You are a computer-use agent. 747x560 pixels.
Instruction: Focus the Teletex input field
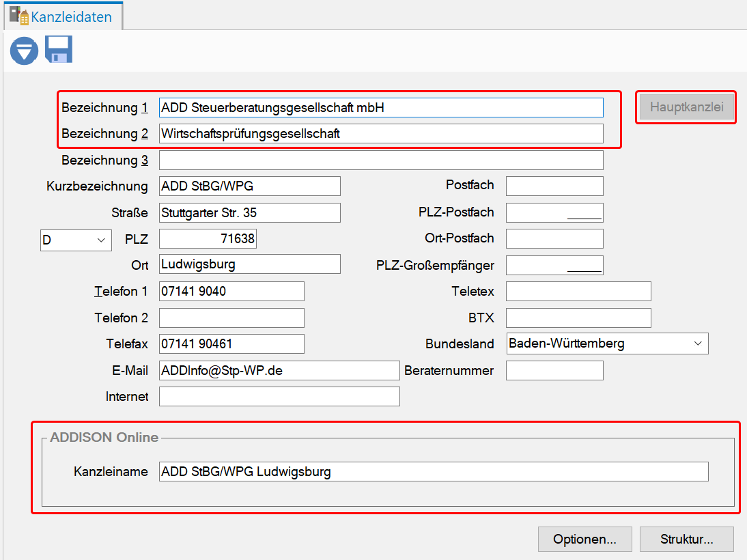pos(578,291)
